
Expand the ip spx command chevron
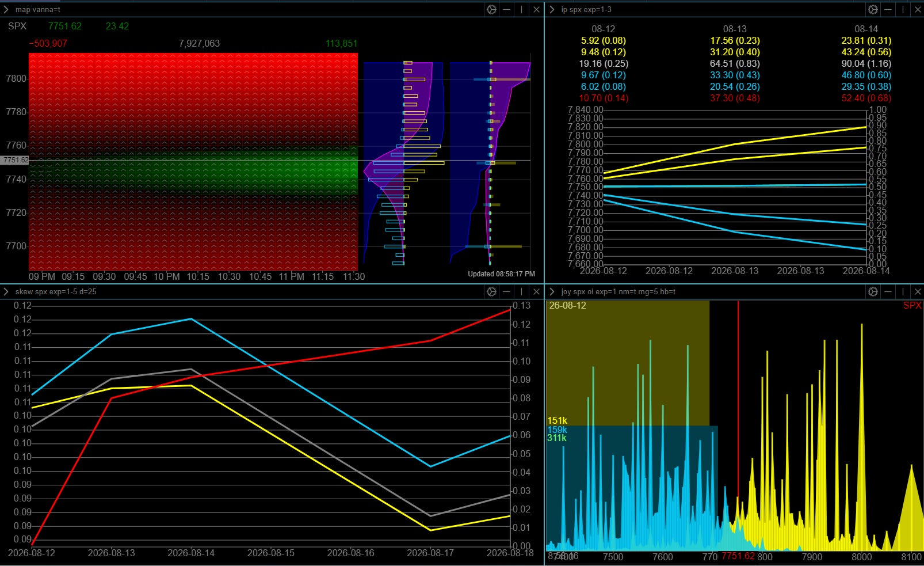[552, 9]
